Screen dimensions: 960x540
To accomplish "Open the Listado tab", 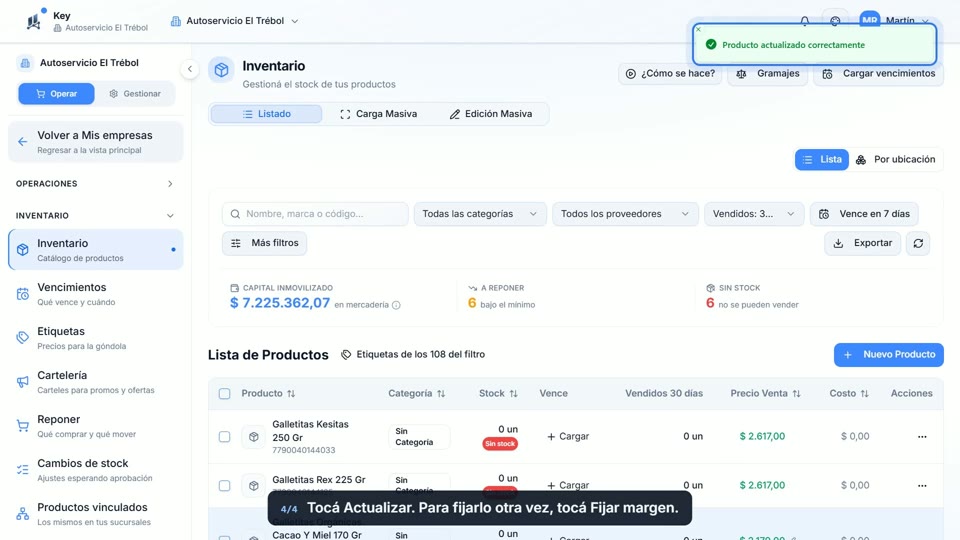I will click(266, 114).
